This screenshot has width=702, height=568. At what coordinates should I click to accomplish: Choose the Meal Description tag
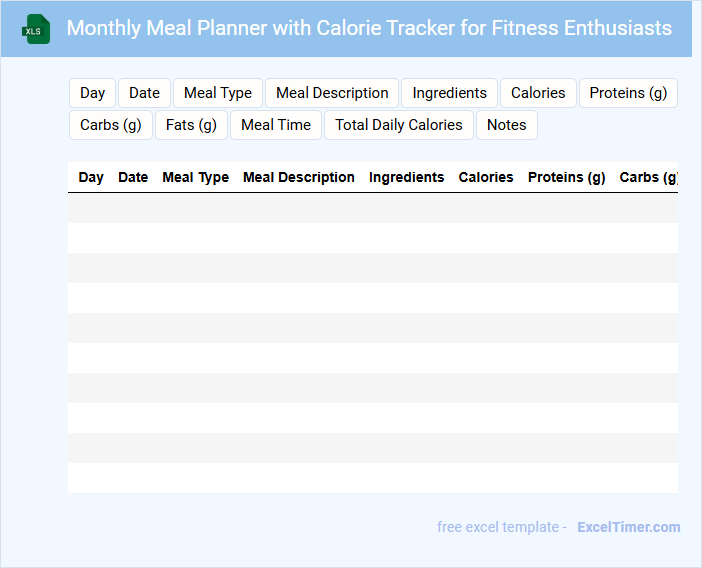[x=332, y=93]
